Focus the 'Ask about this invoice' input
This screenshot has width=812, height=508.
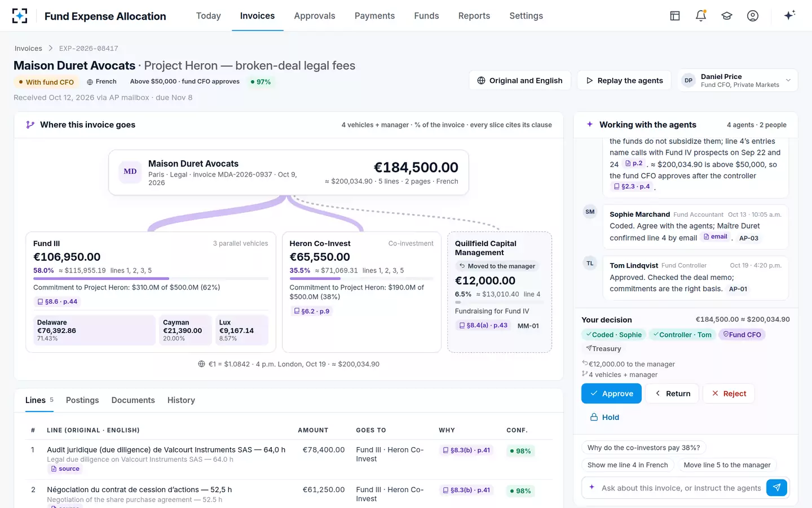click(x=681, y=488)
